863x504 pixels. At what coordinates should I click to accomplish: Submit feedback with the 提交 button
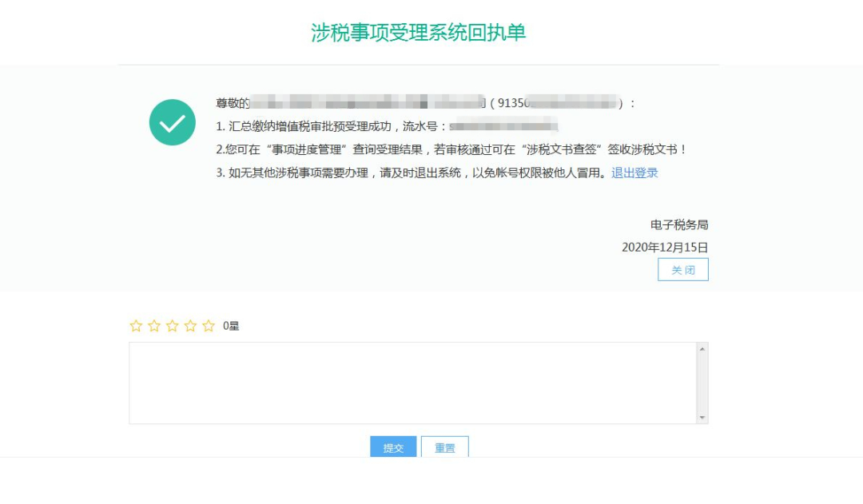point(393,446)
